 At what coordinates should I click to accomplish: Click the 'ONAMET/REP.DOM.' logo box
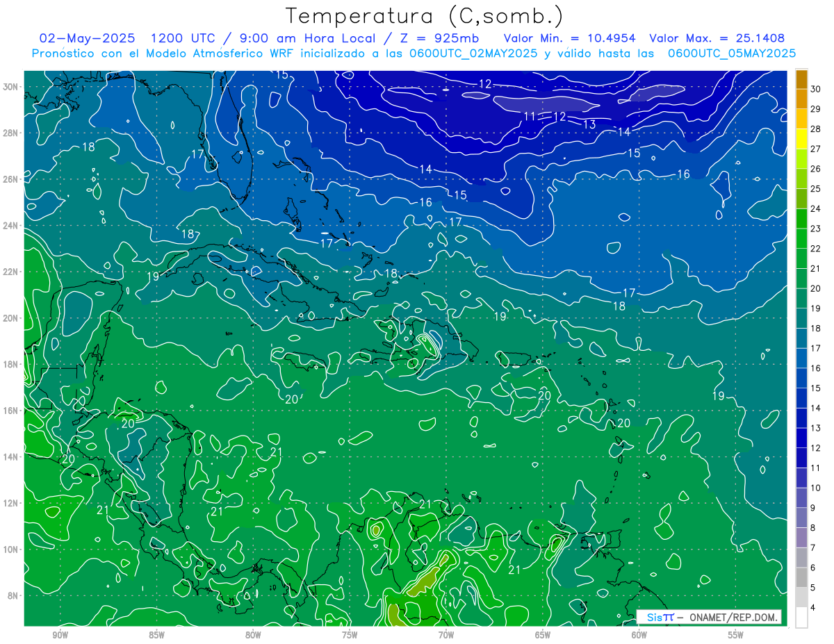(x=710, y=617)
